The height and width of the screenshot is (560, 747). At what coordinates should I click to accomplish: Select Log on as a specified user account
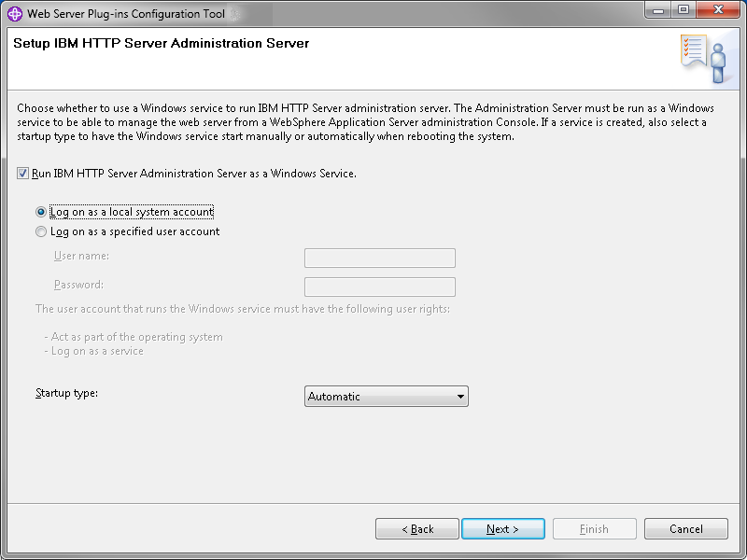(41, 231)
